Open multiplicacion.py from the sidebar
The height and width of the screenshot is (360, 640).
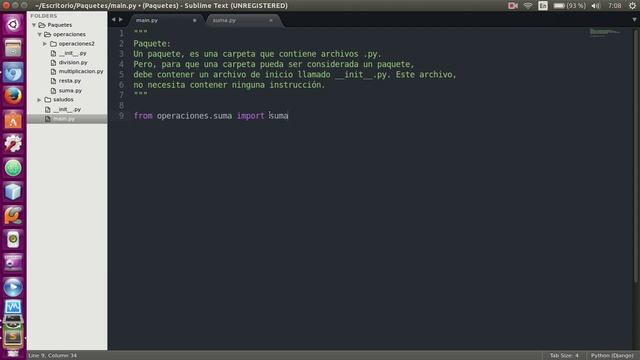(x=81, y=71)
